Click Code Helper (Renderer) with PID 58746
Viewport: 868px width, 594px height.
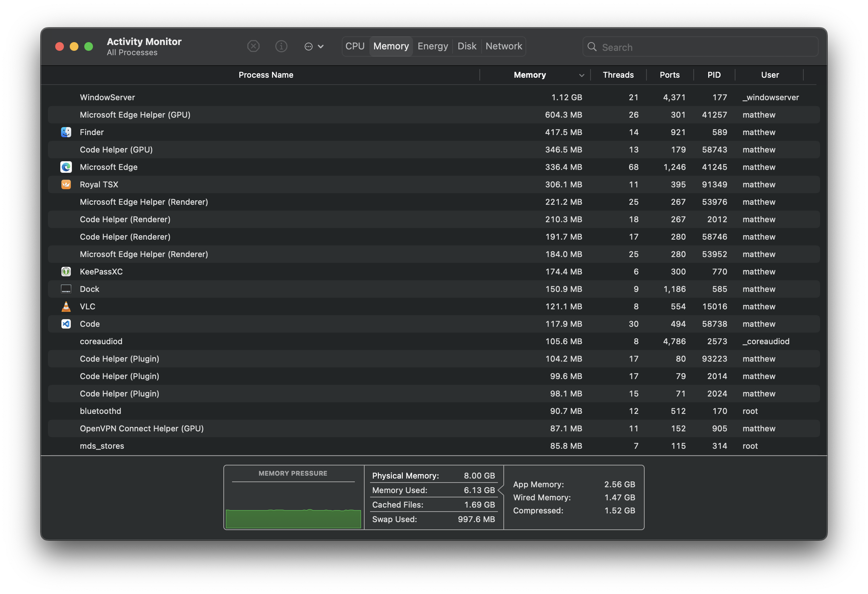tap(125, 237)
